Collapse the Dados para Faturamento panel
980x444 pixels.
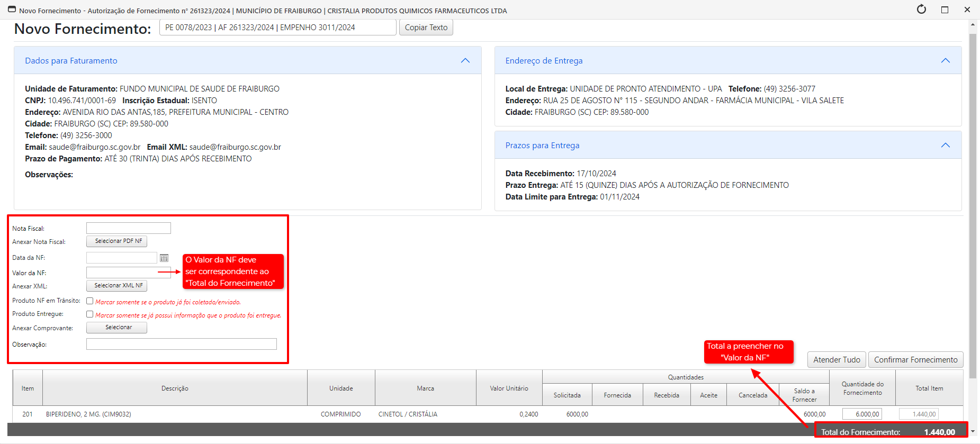465,61
